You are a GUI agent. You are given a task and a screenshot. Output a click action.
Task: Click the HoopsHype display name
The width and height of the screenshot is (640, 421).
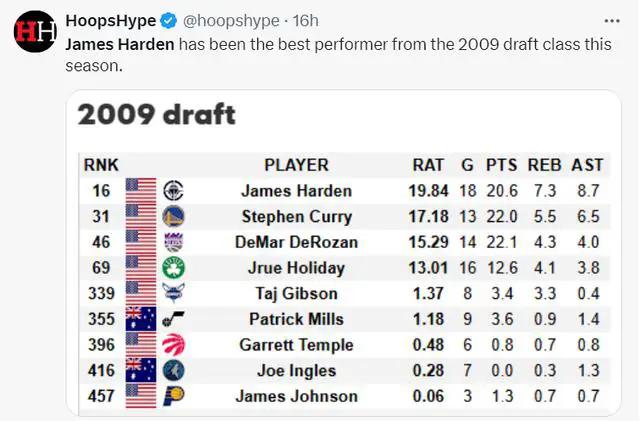[x=111, y=21]
